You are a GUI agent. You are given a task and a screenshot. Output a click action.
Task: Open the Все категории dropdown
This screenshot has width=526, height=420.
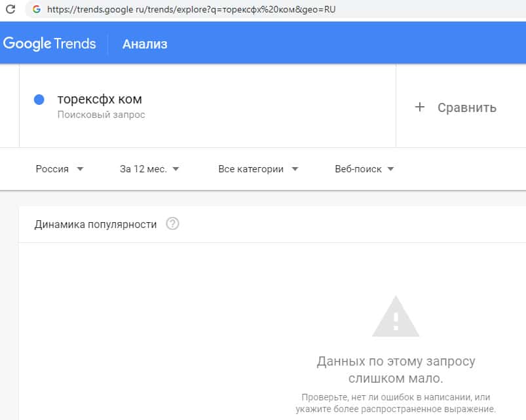(258, 168)
